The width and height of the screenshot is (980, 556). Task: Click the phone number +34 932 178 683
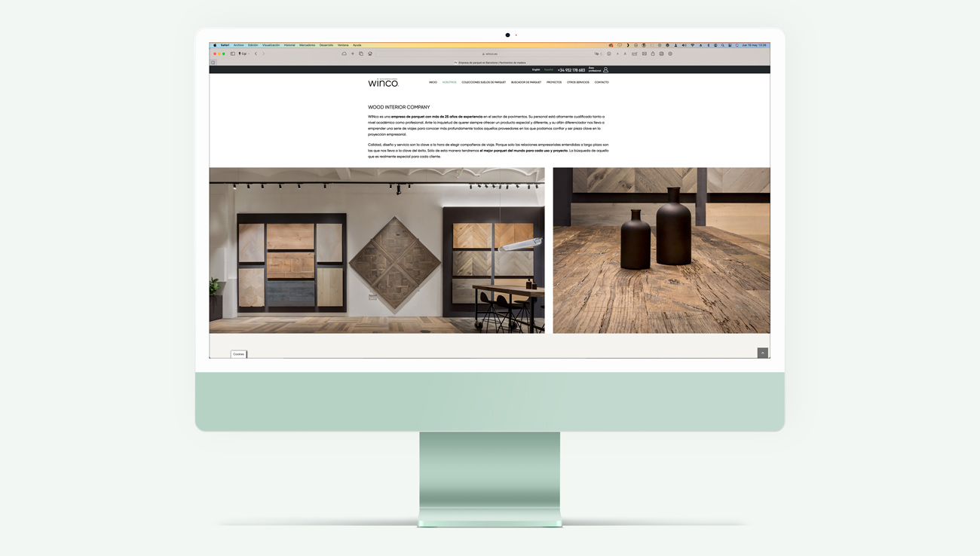(573, 69)
